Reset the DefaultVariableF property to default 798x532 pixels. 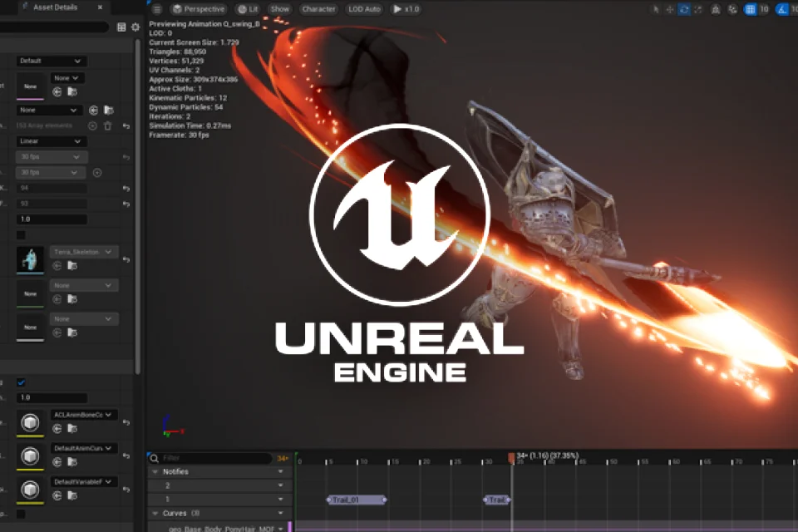[126, 490]
